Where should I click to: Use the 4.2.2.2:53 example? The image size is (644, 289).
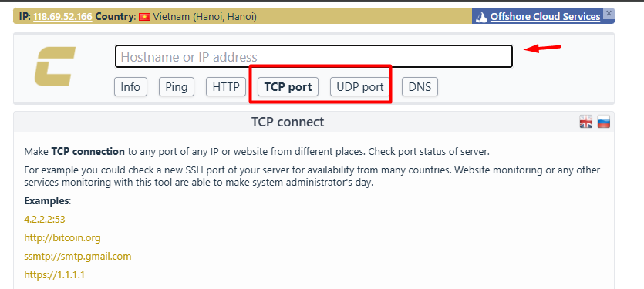click(x=45, y=219)
